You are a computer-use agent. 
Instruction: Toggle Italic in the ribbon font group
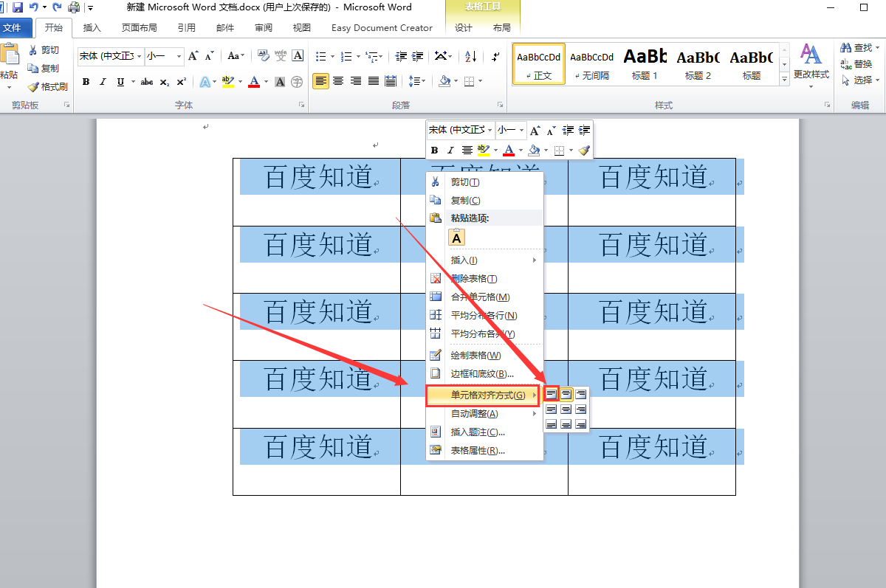tap(103, 81)
